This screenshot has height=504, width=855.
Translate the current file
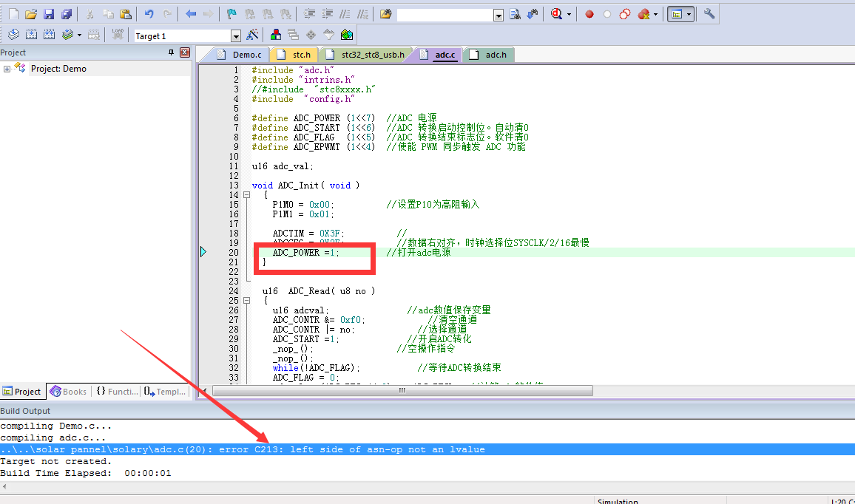click(x=13, y=35)
